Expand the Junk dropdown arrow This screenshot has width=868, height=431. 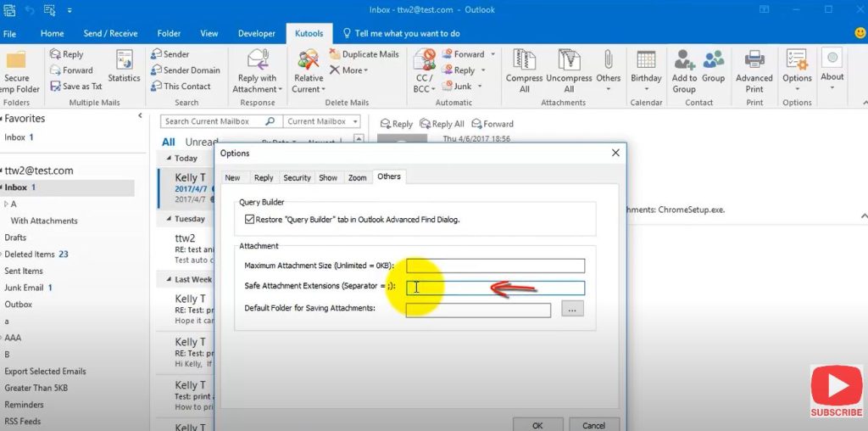480,87
